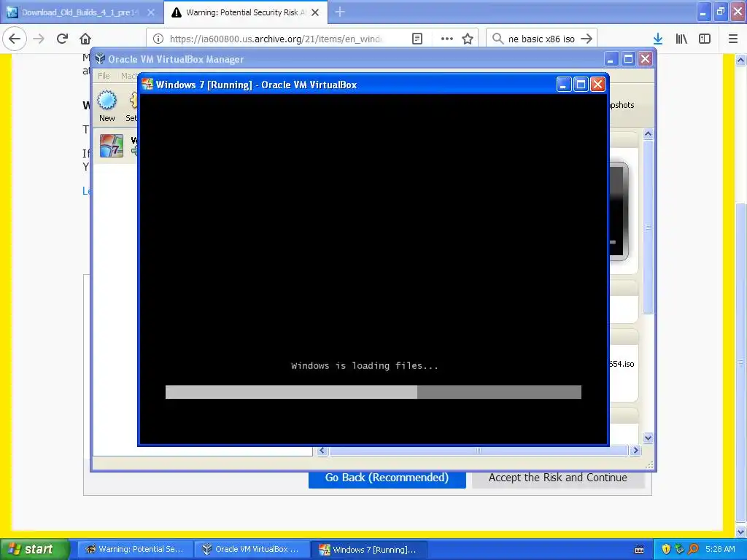The width and height of the screenshot is (747, 560).
Task: Close the Warning: Potential Security Risk tab
Action: (x=315, y=12)
